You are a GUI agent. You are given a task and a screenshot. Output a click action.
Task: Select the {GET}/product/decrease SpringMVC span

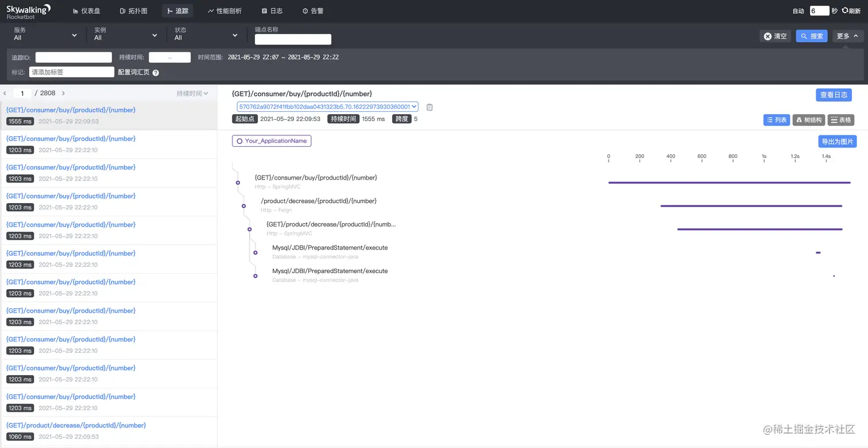331,228
